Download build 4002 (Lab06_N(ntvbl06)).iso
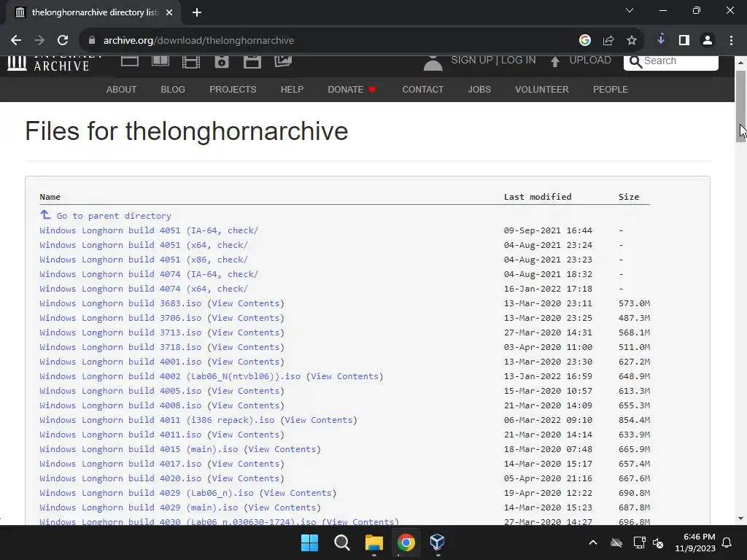 point(170,377)
